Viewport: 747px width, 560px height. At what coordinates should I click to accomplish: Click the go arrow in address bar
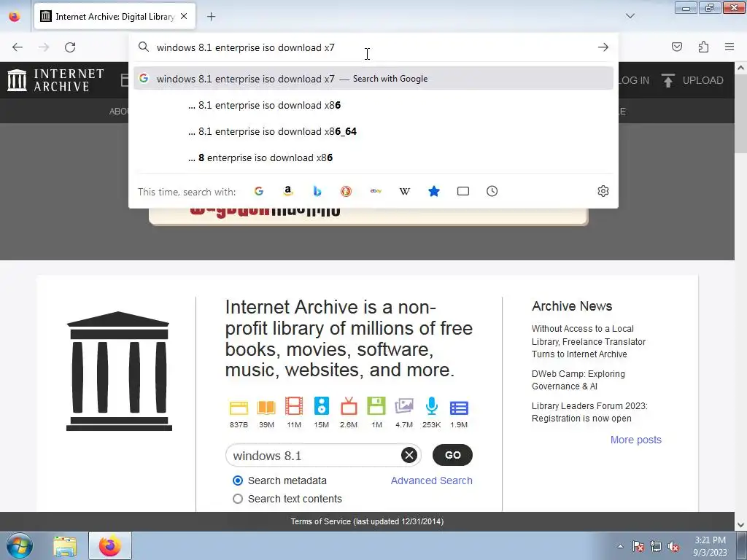(603, 47)
